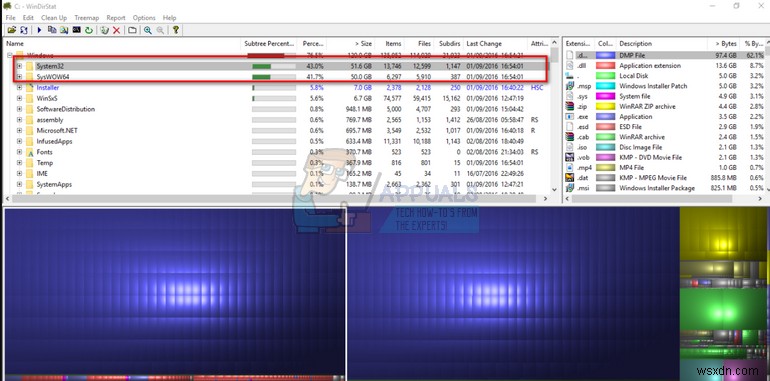The height and width of the screenshot is (381, 770).
Task: Click the Zoom In magnifier icon
Action: [x=147, y=30]
